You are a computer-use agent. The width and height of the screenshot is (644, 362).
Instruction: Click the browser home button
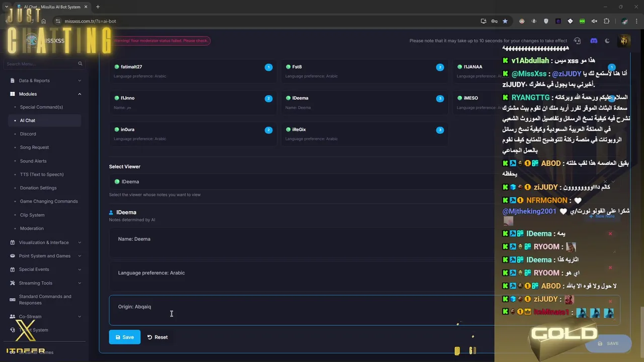[44, 21]
